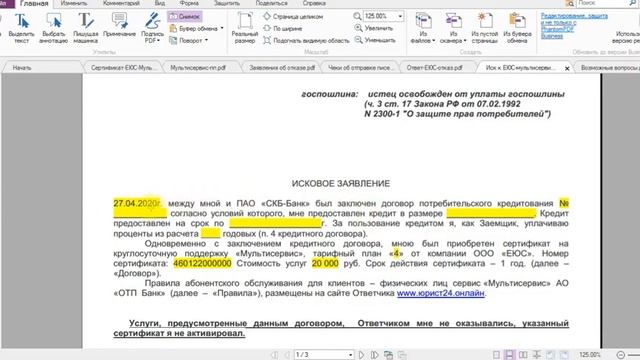Click highlighted certificate number 460122000000
Viewport: 640px width, 360px height.
point(202,264)
